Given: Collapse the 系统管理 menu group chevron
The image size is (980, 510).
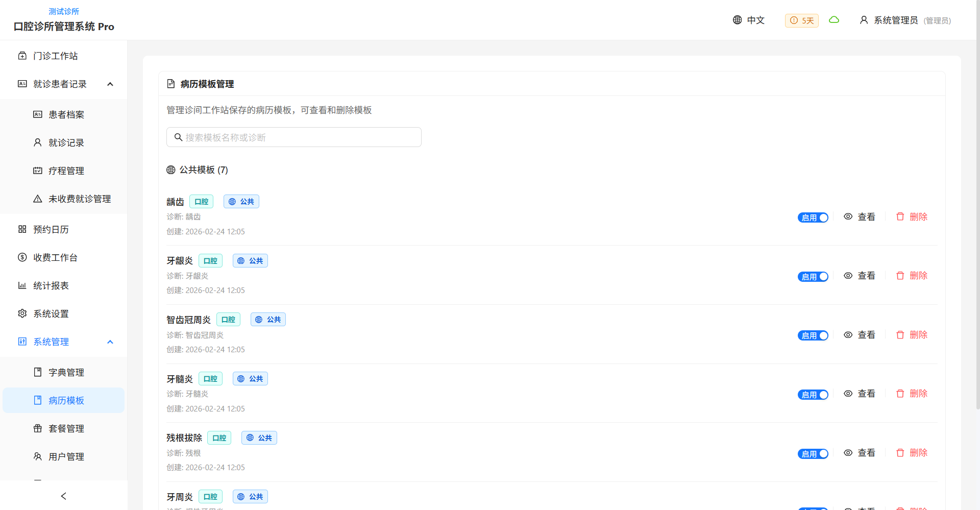Looking at the screenshot, I should [x=110, y=342].
